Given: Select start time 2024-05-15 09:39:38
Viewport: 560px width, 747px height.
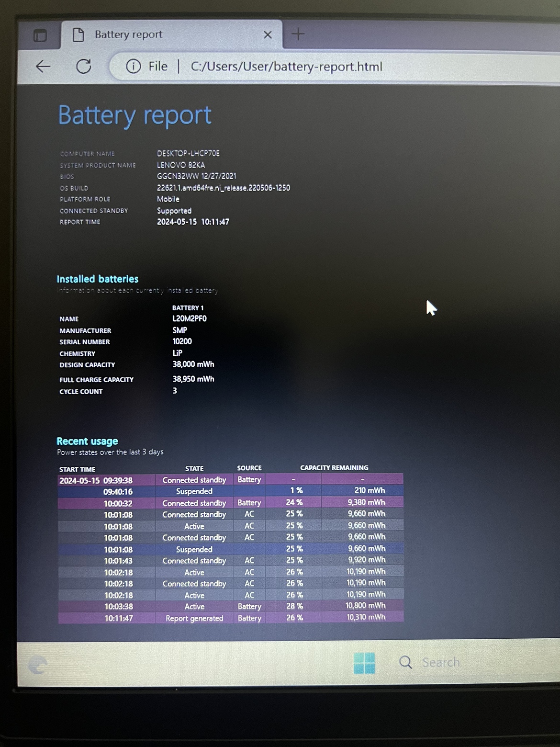Looking at the screenshot, I should pos(96,480).
